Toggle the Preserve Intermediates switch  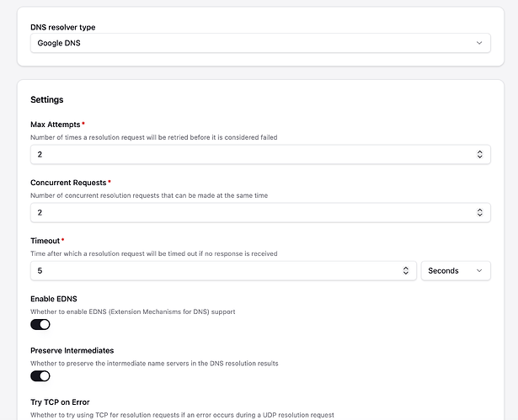(x=40, y=376)
